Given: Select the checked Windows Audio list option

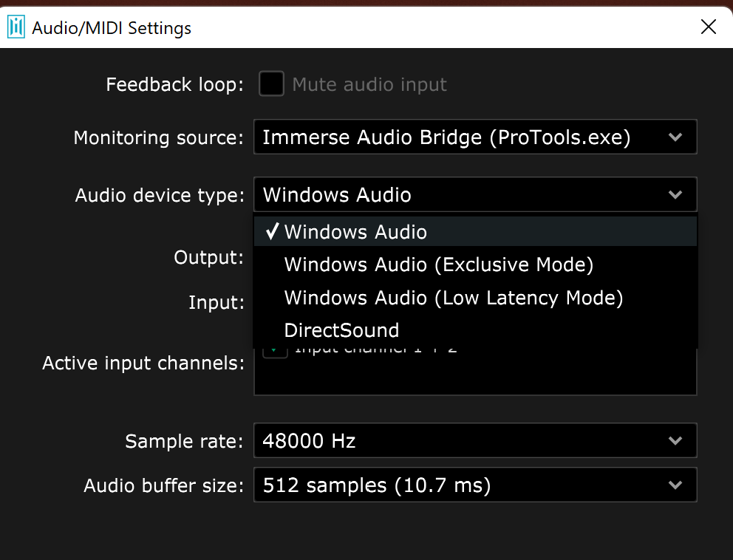Looking at the screenshot, I should pos(475,231).
